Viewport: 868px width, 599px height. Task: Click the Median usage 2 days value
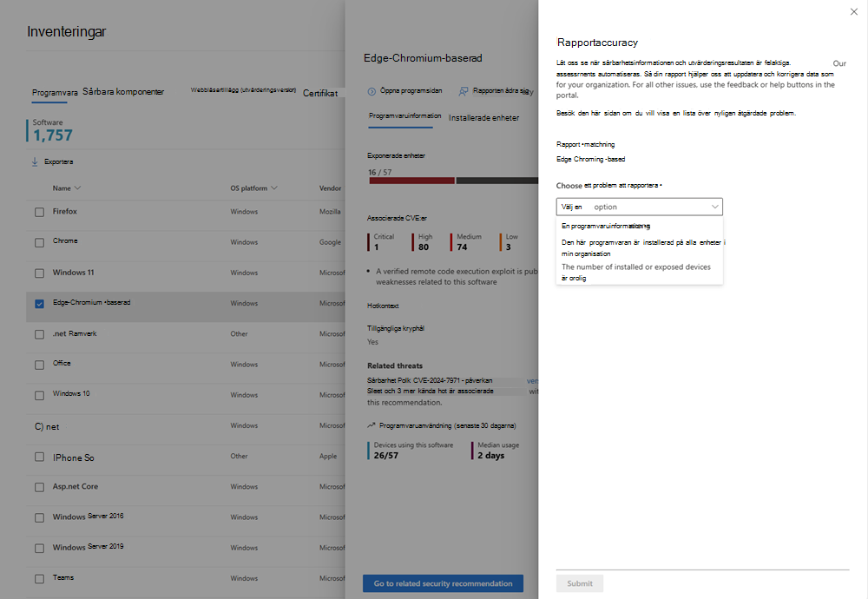491,455
